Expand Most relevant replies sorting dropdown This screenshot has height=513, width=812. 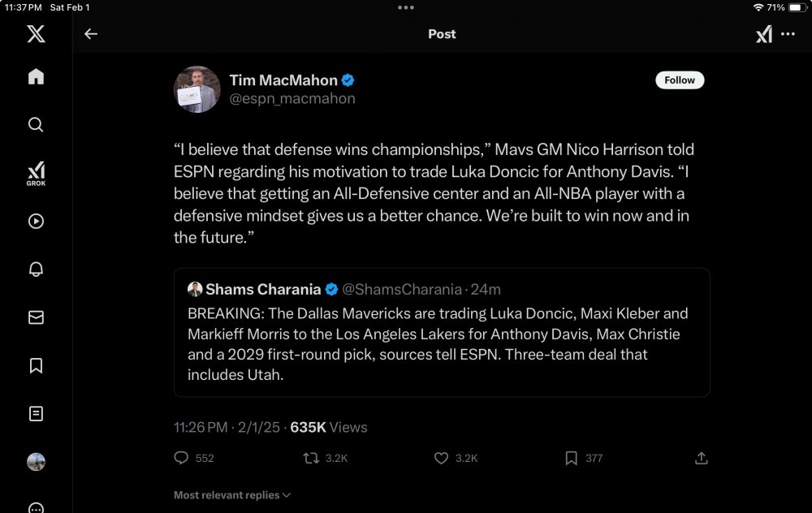point(232,495)
